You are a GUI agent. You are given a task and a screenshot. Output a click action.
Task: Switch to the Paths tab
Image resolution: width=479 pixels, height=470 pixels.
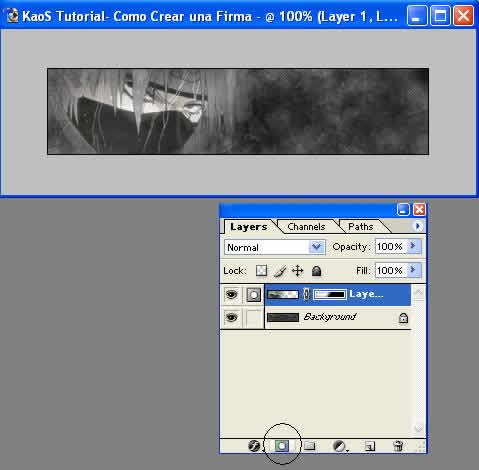click(x=361, y=227)
